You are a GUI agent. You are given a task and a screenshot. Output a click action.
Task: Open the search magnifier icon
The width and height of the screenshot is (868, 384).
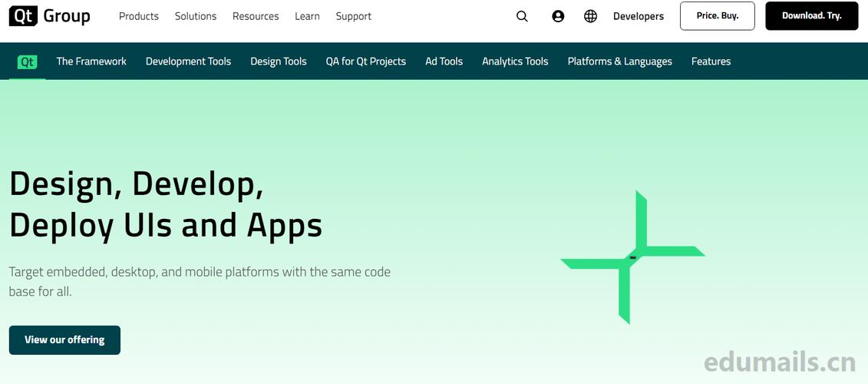(x=522, y=17)
